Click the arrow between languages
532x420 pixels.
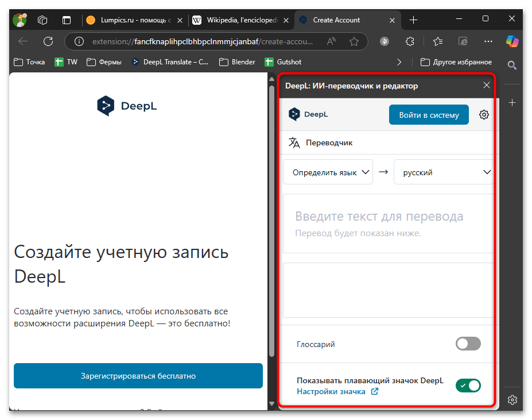pyautogui.click(x=383, y=172)
